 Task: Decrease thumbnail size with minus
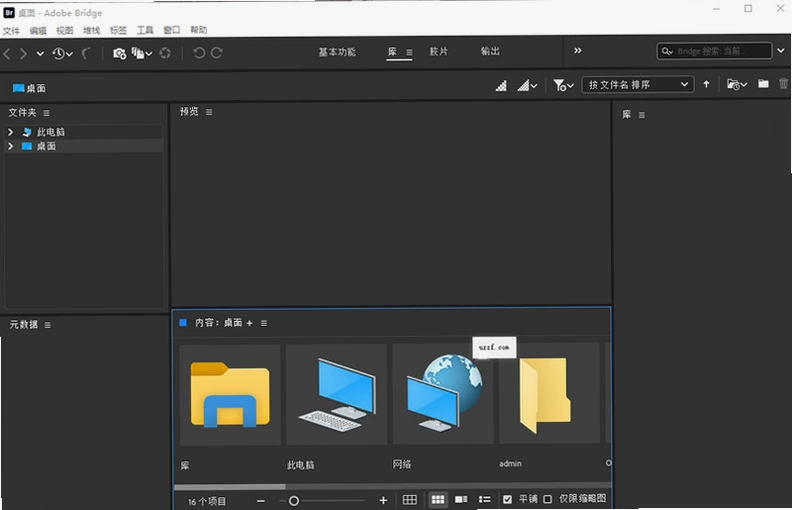[x=261, y=501]
